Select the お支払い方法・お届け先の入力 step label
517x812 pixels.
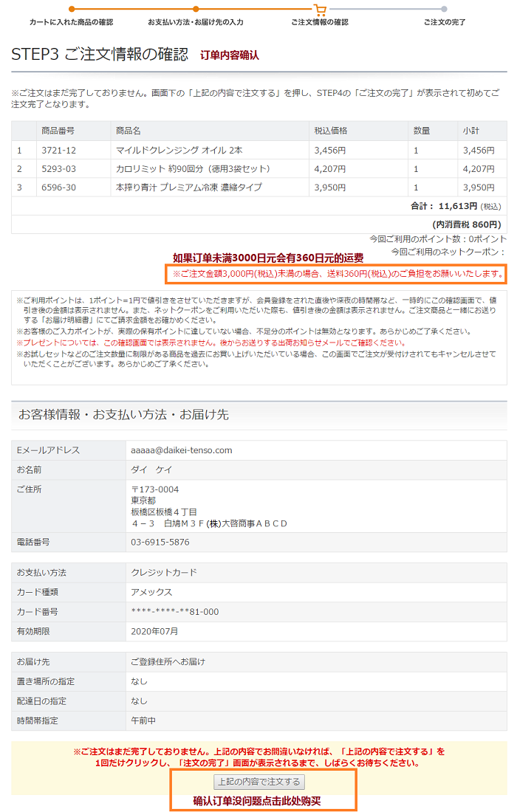[196, 22]
